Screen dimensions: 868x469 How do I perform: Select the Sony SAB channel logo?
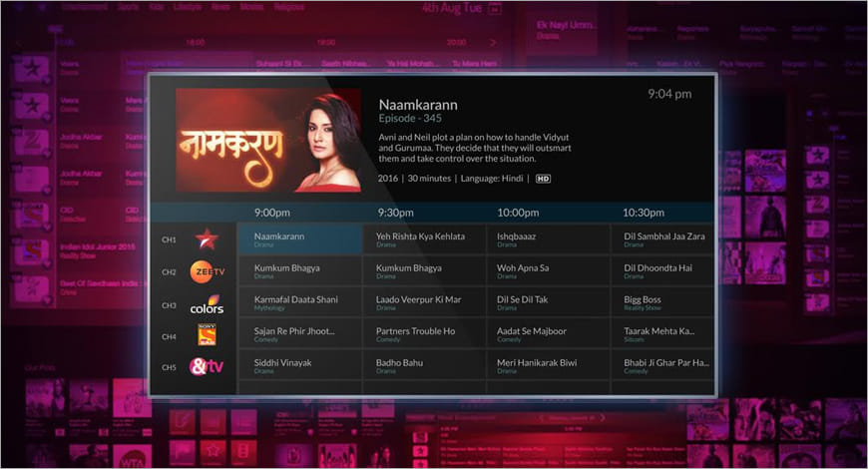pyautogui.click(x=207, y=335)
